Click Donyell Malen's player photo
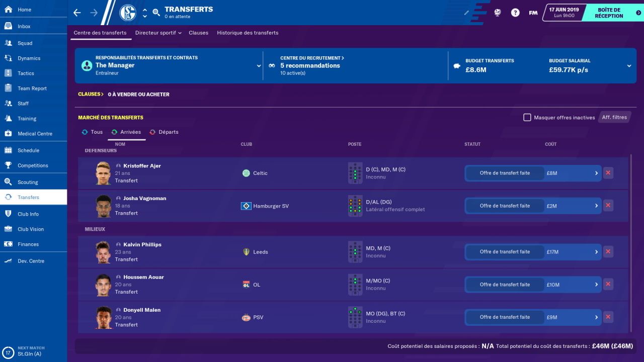644x362 pixels. tap(103, 317)
